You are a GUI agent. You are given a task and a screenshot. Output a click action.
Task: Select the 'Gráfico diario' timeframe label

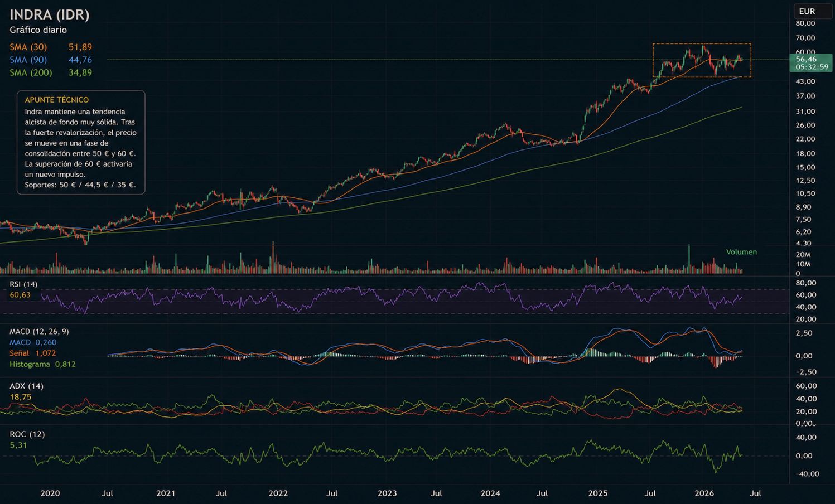pos(38,30)
